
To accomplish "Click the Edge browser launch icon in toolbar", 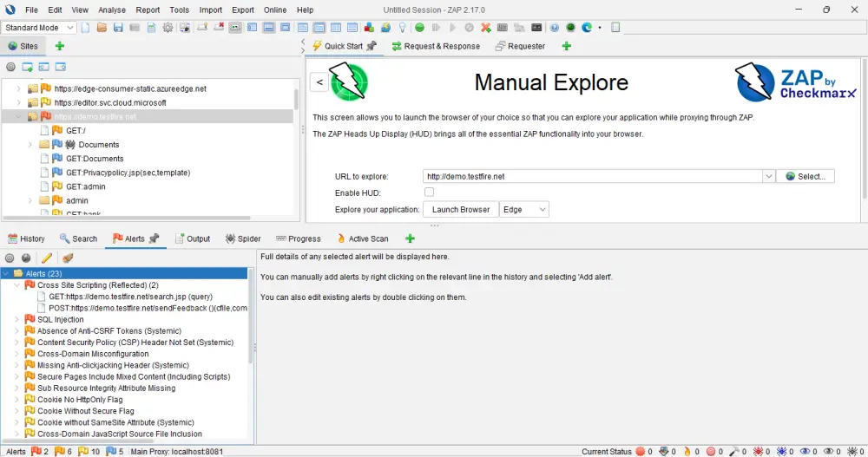I will [587, 28].
